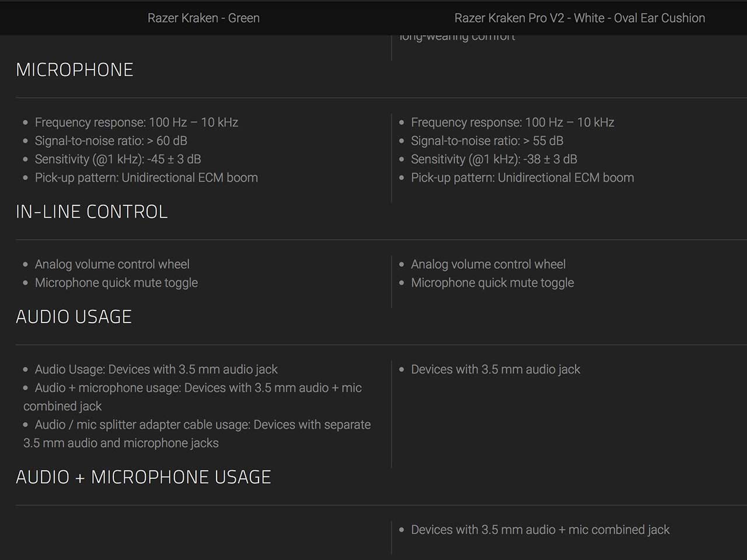Click the IN-LINE CONTROL section heading
Image resolution: width=747 pixels, height=560 pixels.
92,212
